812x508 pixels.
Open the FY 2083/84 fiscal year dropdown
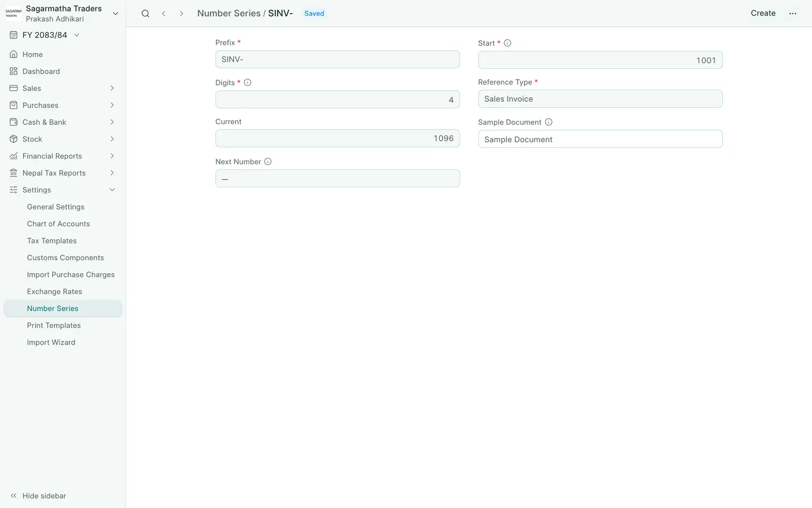tap(45, 35)
